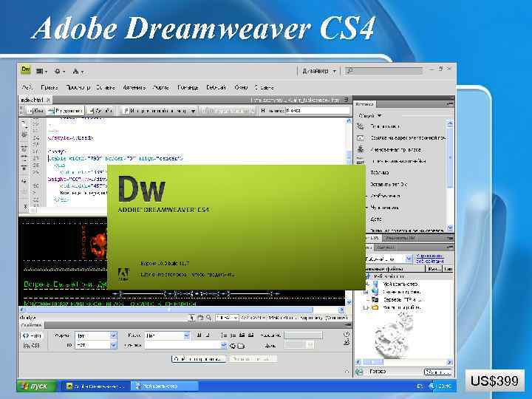Click the FTP servers icon in Files tree
This screenshot has height=399, width=532.
[375, 299]
